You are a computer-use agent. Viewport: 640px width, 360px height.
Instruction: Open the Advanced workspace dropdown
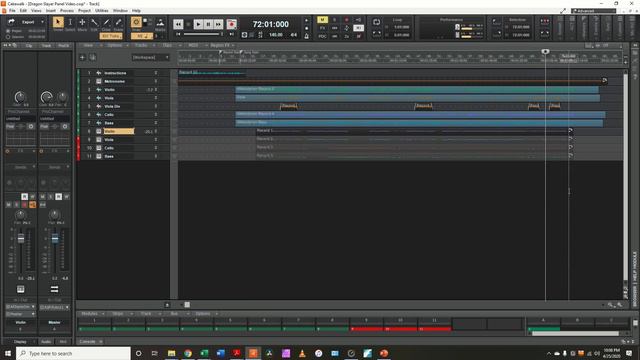tap(593, 11)
